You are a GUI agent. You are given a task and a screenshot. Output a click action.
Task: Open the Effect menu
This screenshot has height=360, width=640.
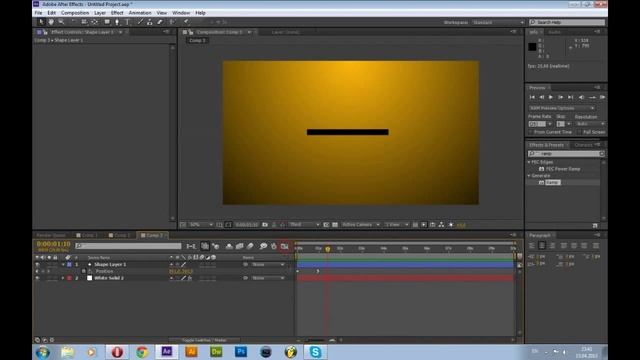[x=117, y=13]
